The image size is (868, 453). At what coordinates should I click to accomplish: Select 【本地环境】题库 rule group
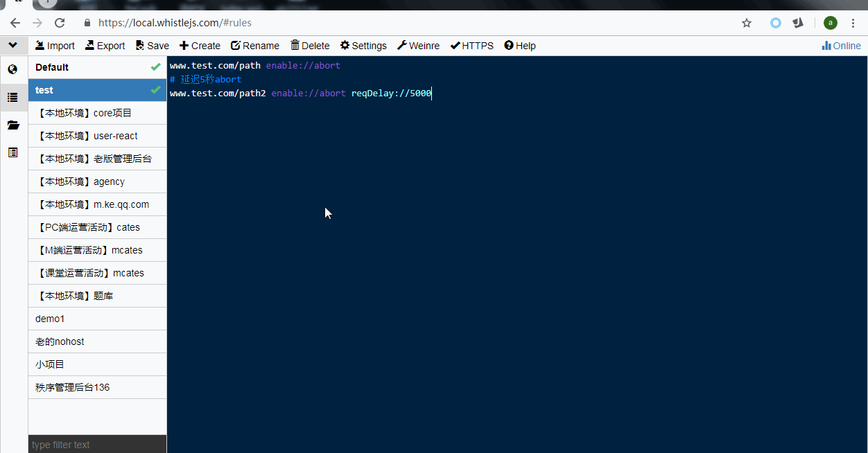click(98, 296)
